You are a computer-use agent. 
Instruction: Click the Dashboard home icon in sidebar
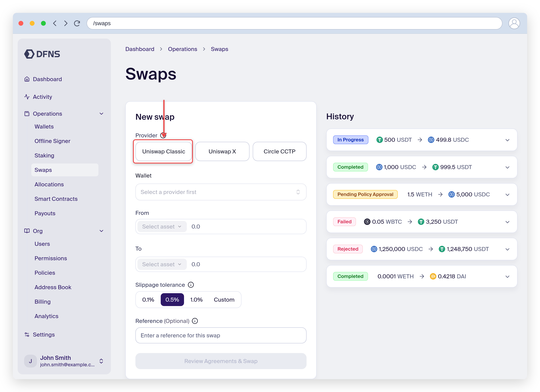pos(27,79)
